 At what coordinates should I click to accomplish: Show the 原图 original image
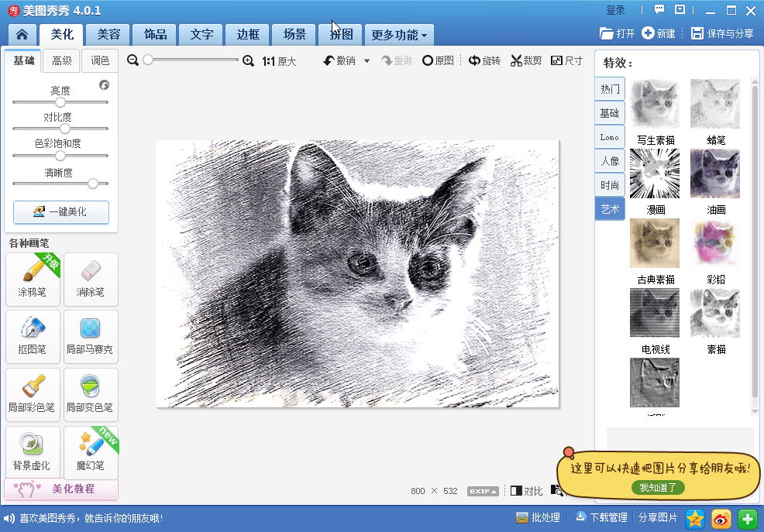pos(438,60)
